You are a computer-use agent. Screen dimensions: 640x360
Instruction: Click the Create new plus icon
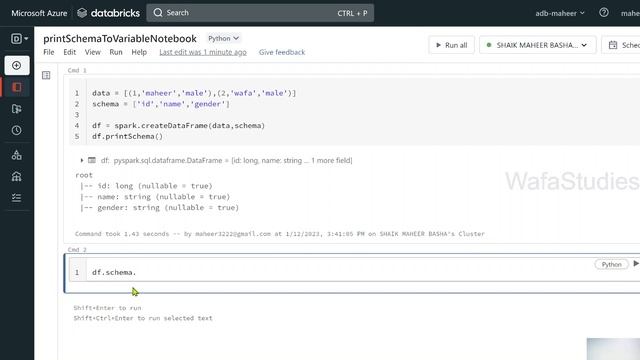coord(17,65)
